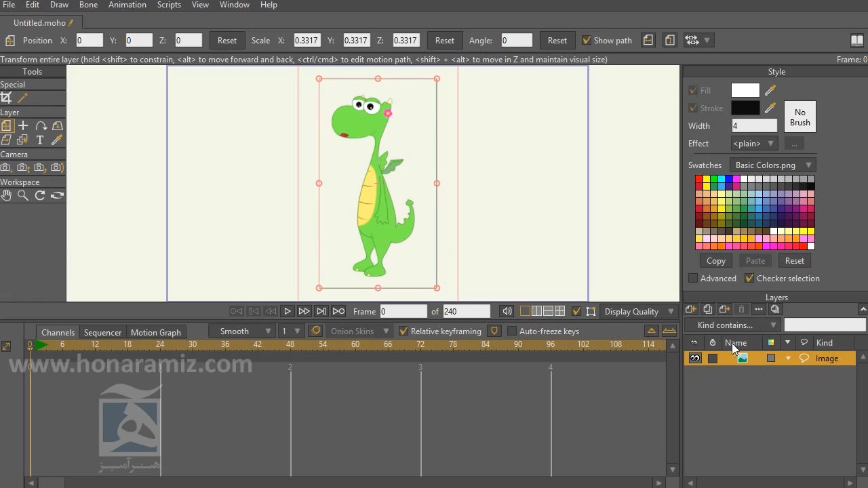Hide the Image layer with eye toggle
The height and width of the screenshot is (488, 868).
[x=695, y=358]
